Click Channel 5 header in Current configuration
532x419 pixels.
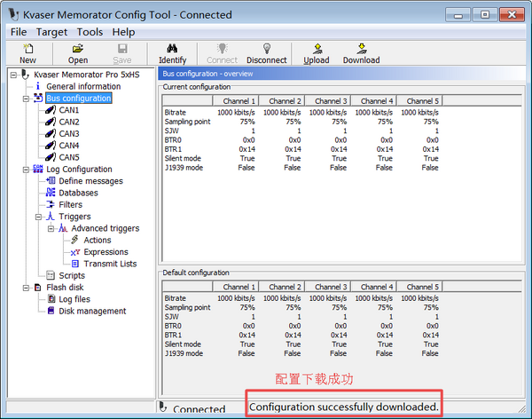tap(419, 101)
